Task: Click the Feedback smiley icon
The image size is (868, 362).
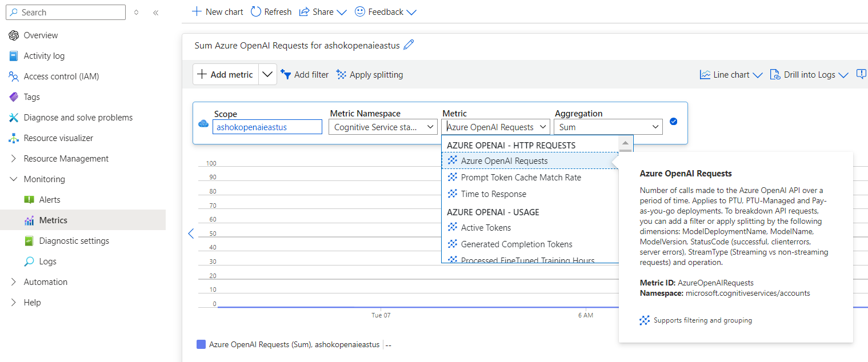Action: pyautogui.click(x=360, y=11)
